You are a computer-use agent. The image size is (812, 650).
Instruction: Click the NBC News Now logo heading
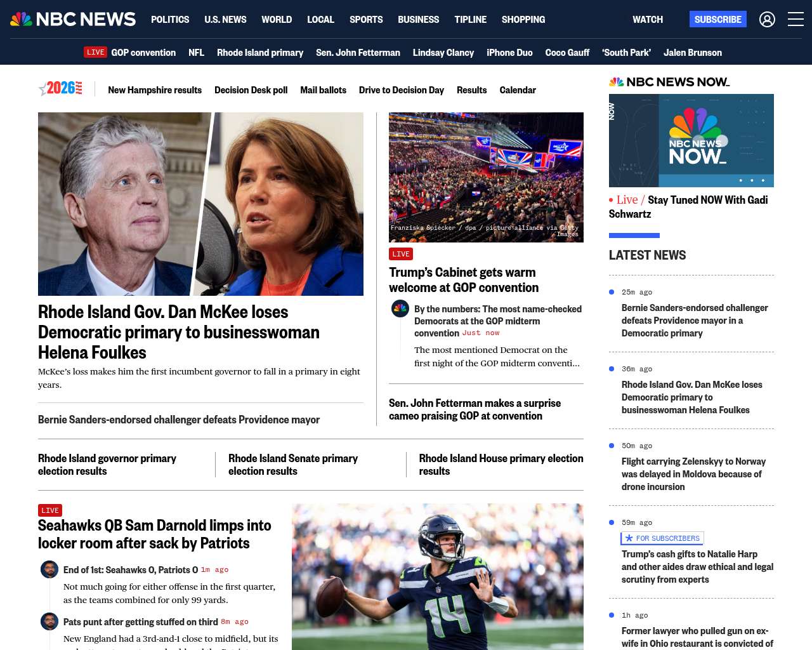669,82
